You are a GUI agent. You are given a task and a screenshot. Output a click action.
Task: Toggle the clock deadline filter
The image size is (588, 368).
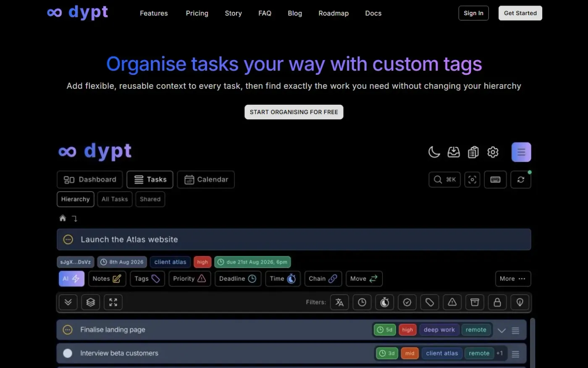click(x=362, y=302)
